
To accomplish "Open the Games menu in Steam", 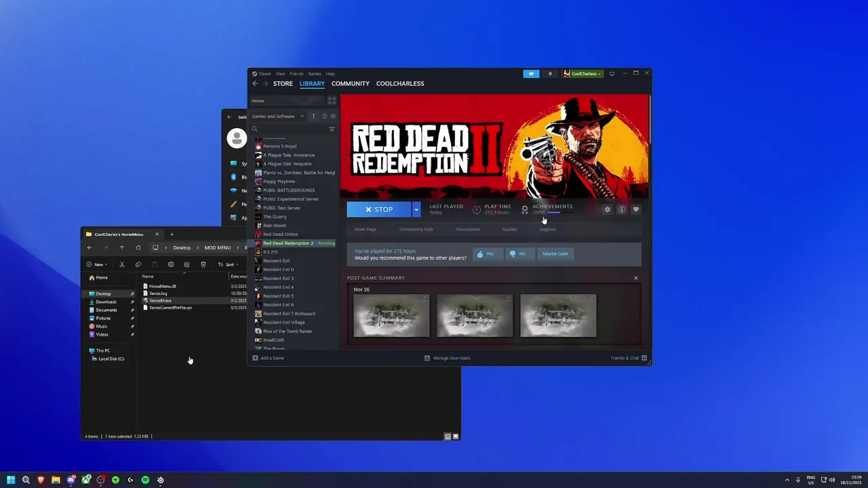I will pos(315,73).
